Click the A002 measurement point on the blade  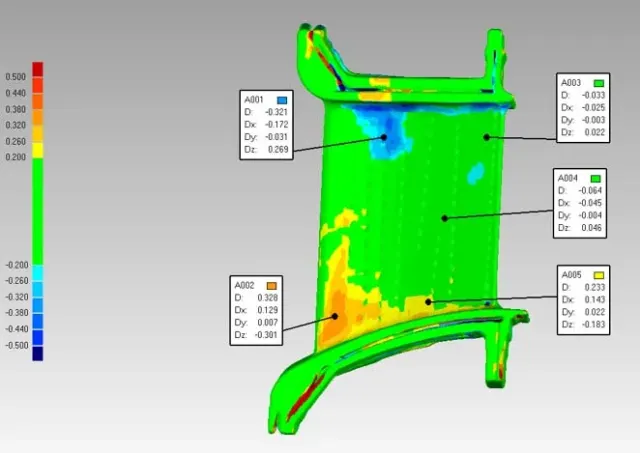pyautogui.click(x=335, y=316)
